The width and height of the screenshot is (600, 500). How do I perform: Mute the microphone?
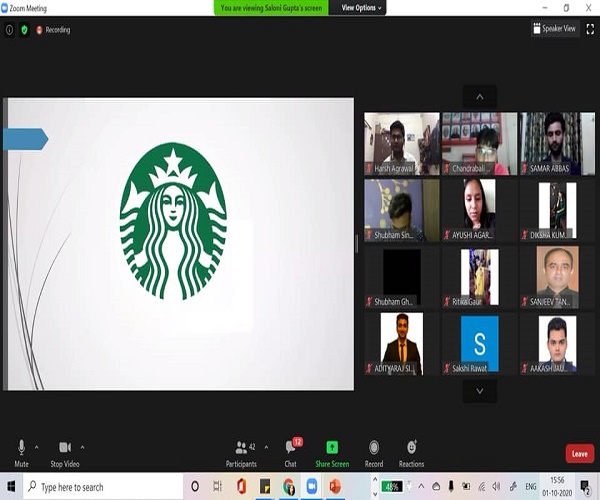[x=21, y=453]
